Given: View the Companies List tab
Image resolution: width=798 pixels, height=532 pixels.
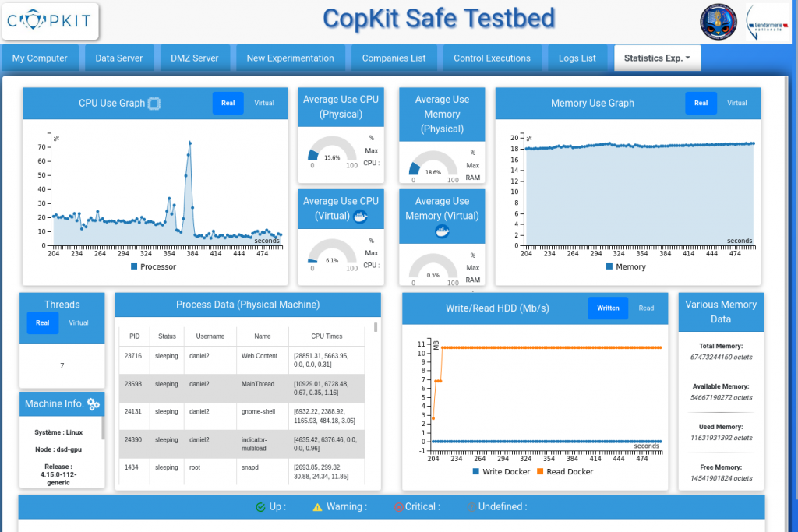Looking at the screenshot, I should 394,58.
